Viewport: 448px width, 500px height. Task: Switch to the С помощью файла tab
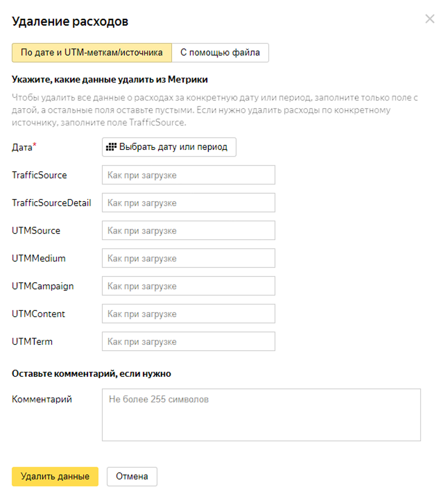(220, 53)
